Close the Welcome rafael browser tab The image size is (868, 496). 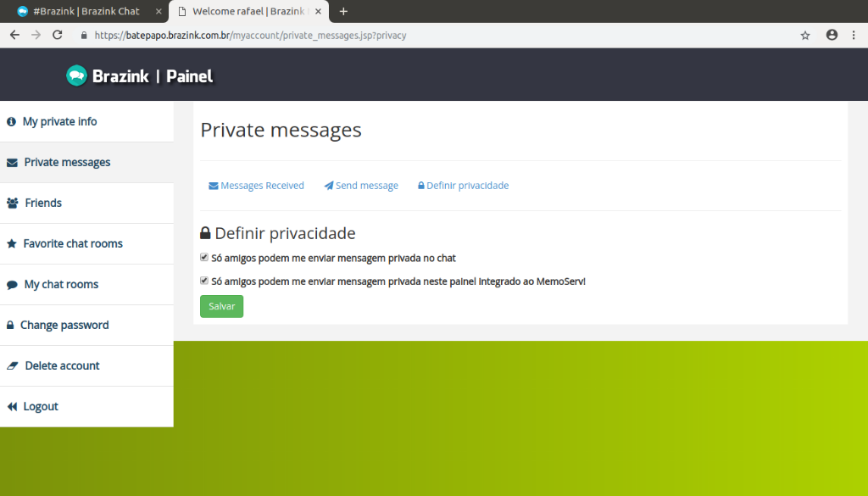[318, 11]
